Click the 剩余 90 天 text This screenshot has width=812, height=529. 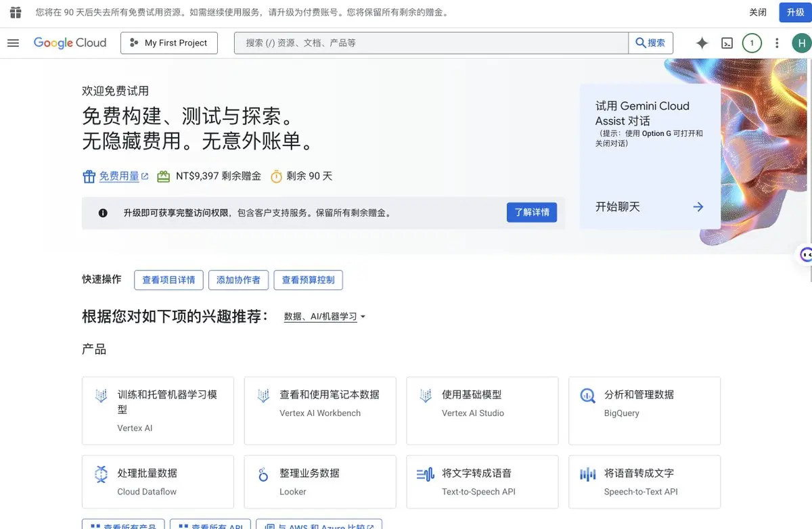(x=309, y=177)
